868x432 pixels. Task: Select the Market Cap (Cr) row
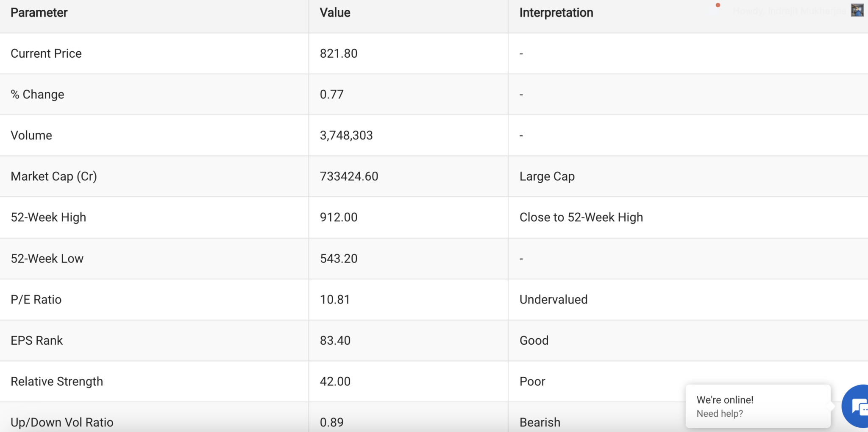coord(54,176)
